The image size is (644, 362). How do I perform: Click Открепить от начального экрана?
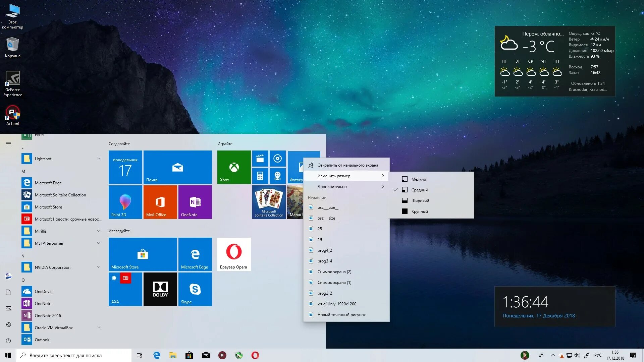347,165
